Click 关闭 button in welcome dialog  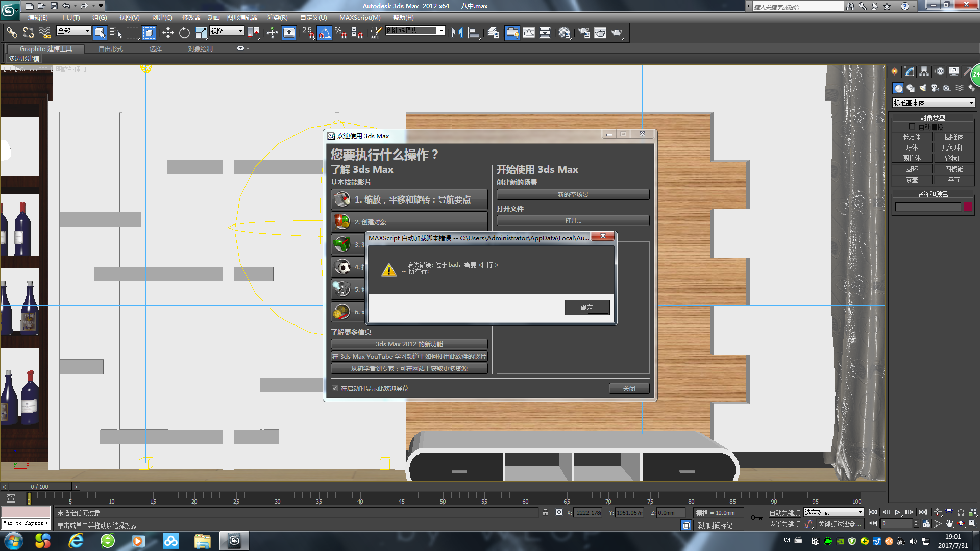629,389
